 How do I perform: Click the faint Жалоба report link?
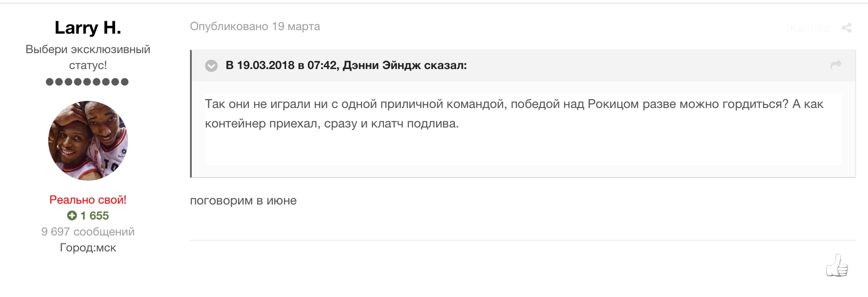pyautogui.click(x=807, y=28)
